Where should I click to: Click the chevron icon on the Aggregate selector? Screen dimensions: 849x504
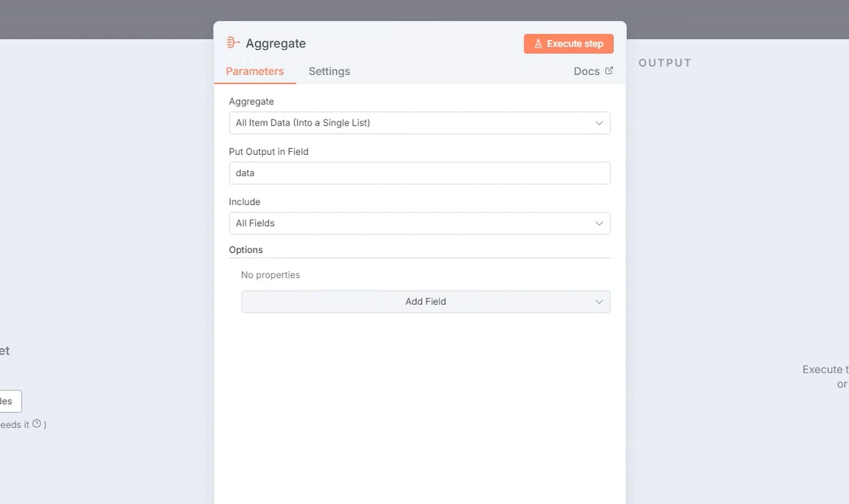(599, 123)
